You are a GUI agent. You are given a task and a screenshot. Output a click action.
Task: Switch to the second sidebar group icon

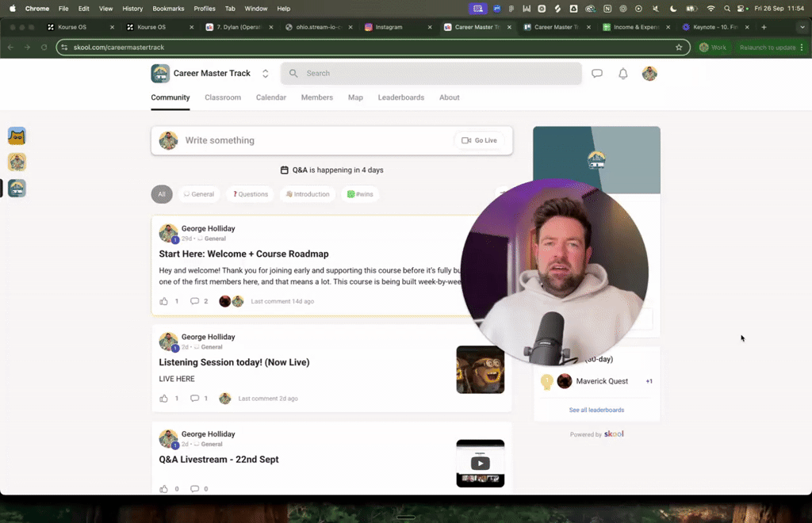17,162
